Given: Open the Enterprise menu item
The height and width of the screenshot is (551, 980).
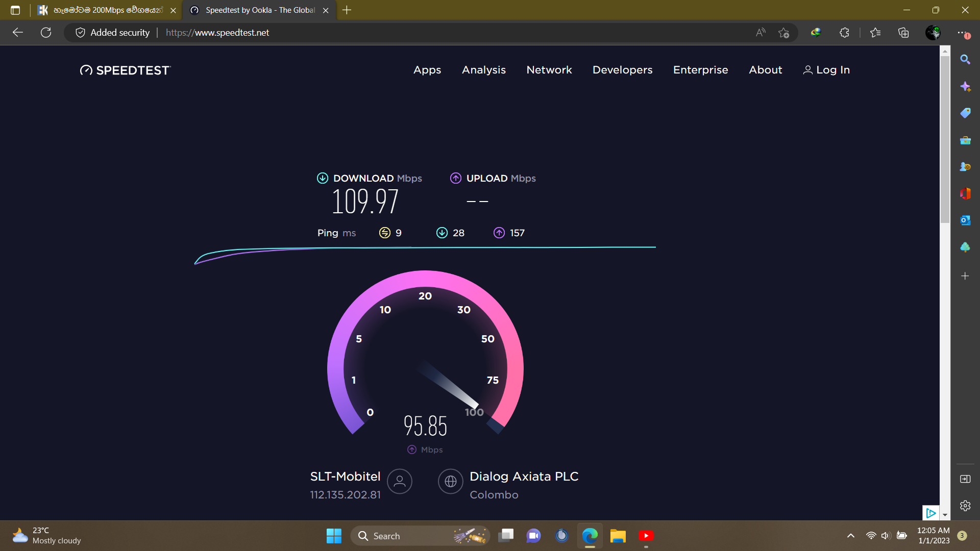Looking at the screenshot, I should [700, 70].
